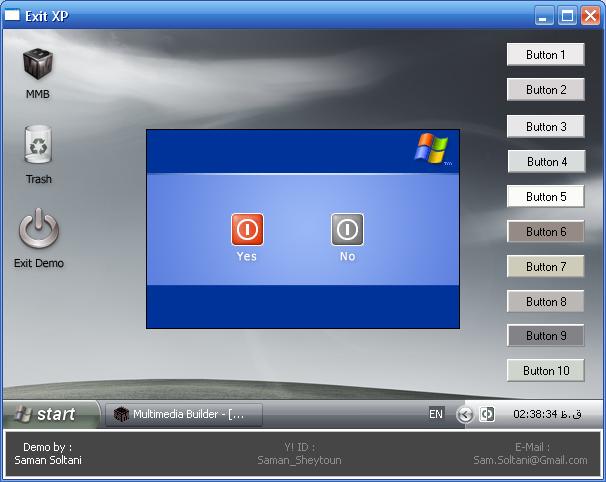Open the MMB cube desktop icon
Viewport: 606px width, 482px height.
tap(37, 64)
